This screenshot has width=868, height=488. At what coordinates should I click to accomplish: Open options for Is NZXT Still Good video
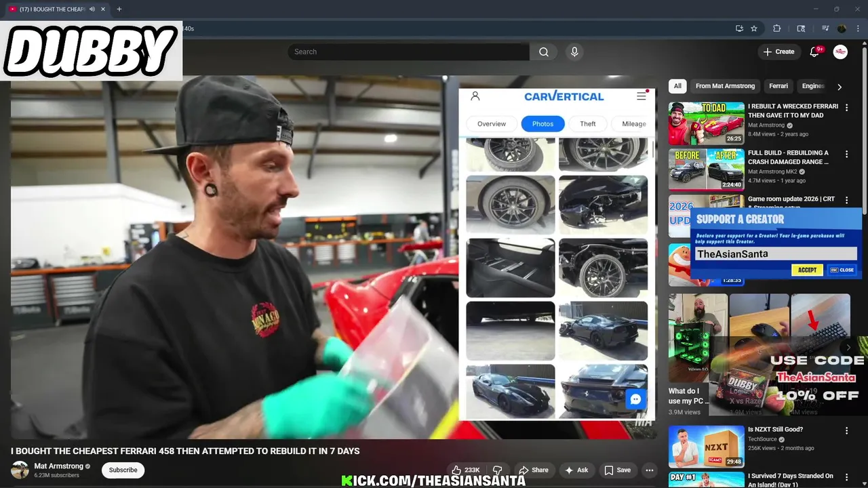846,430
